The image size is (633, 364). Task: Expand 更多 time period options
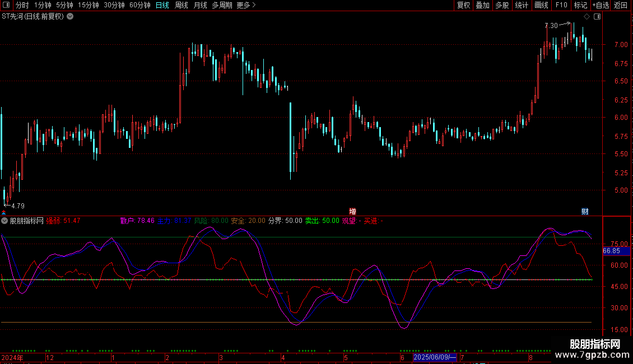coord(246,6)
